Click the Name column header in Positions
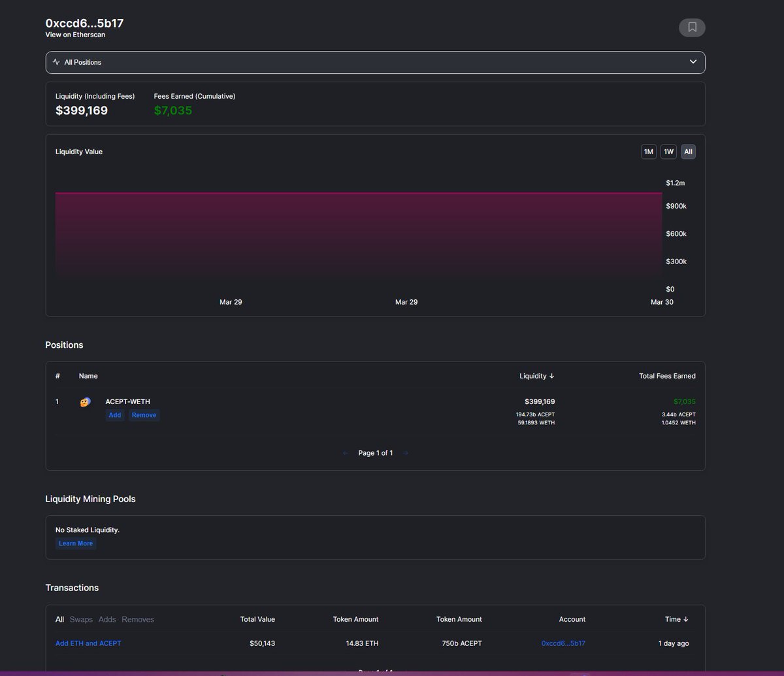784x676 pixels. (88, 376)
